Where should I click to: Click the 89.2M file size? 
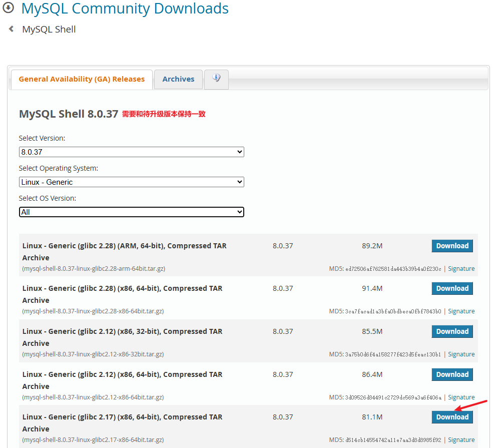[x=372, y=246]
